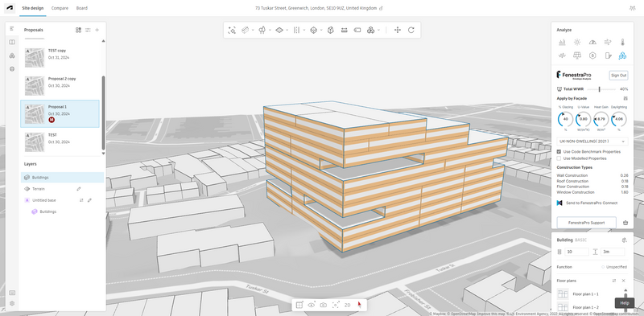
Task: Select the TEST copy proposal
Action: pyautogui.click(x=60, y=58)
